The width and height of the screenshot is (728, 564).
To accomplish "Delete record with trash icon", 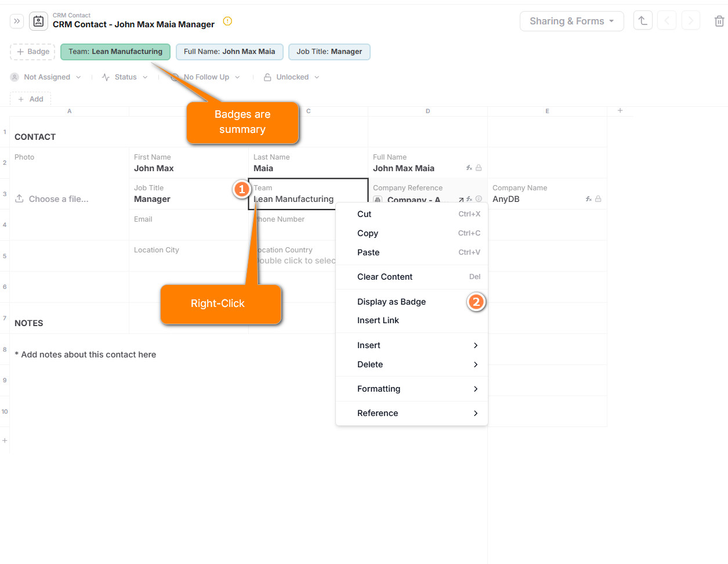I will (719, 21).
